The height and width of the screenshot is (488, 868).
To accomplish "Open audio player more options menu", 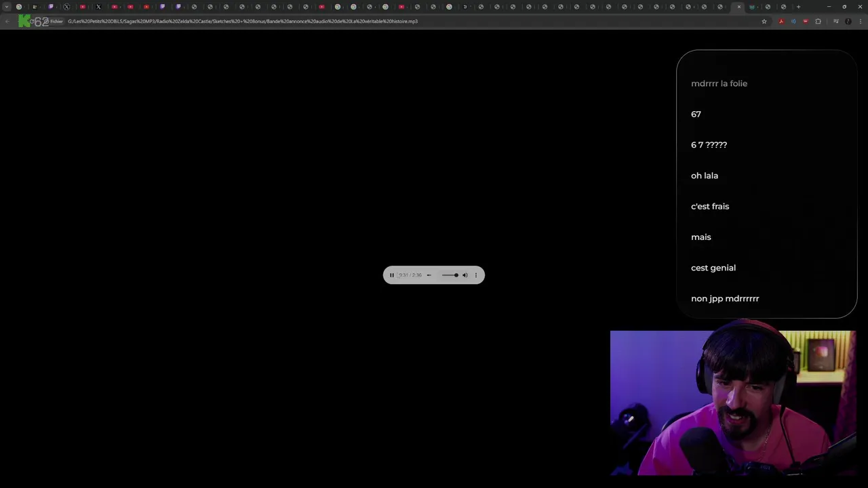I will (476, 275).
